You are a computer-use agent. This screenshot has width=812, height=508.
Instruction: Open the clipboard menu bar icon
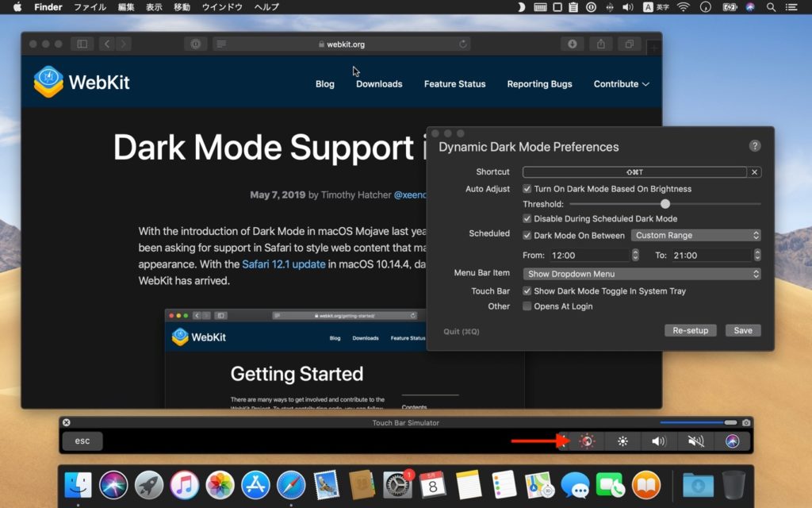pyautogui.click(x=573, y=7)
